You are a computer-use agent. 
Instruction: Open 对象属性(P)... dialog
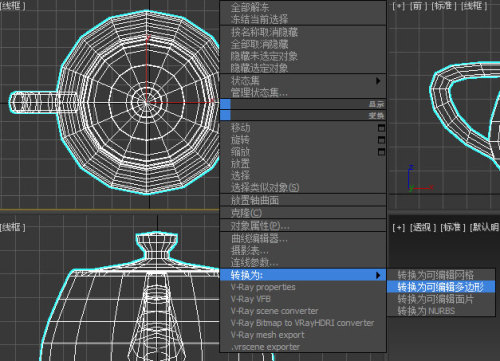point(260,226)
